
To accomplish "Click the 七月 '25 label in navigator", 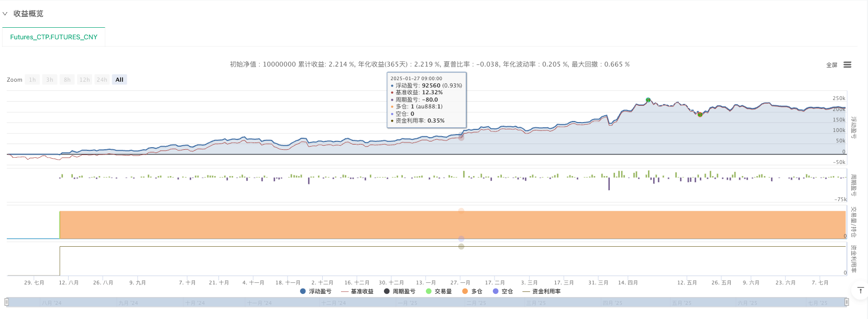I will click(818, 303).
